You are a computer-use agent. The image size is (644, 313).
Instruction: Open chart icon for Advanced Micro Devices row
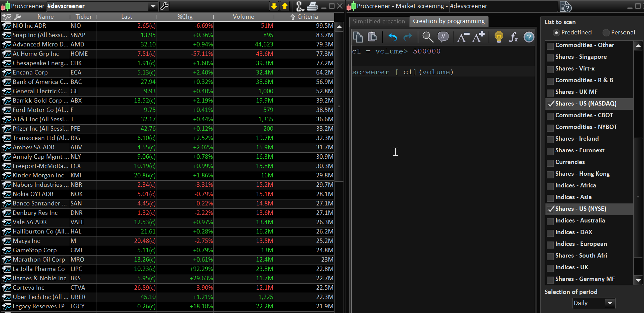(7, 45)
